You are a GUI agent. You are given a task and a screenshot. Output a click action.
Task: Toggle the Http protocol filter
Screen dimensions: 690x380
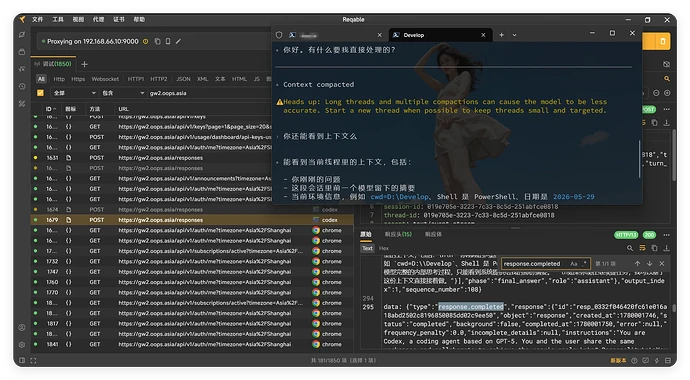tap(59, 79)
